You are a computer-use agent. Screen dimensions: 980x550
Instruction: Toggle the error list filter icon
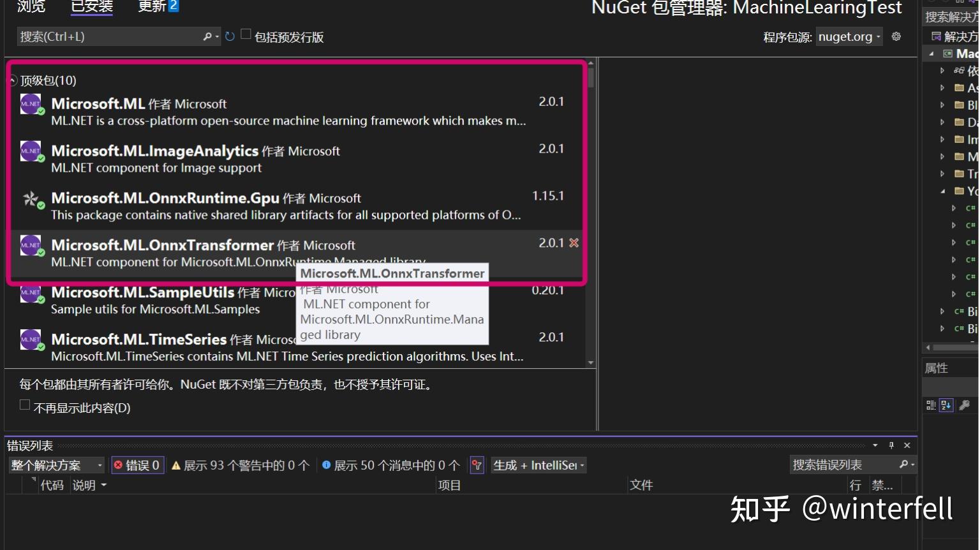[476, 465]
